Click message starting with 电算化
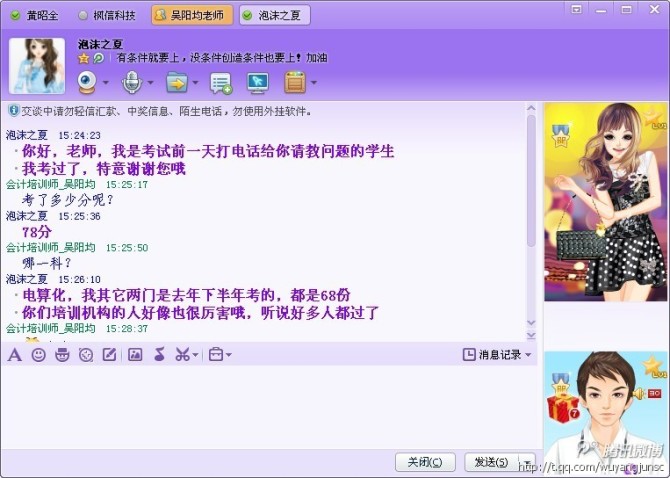 tap(186, 295)
